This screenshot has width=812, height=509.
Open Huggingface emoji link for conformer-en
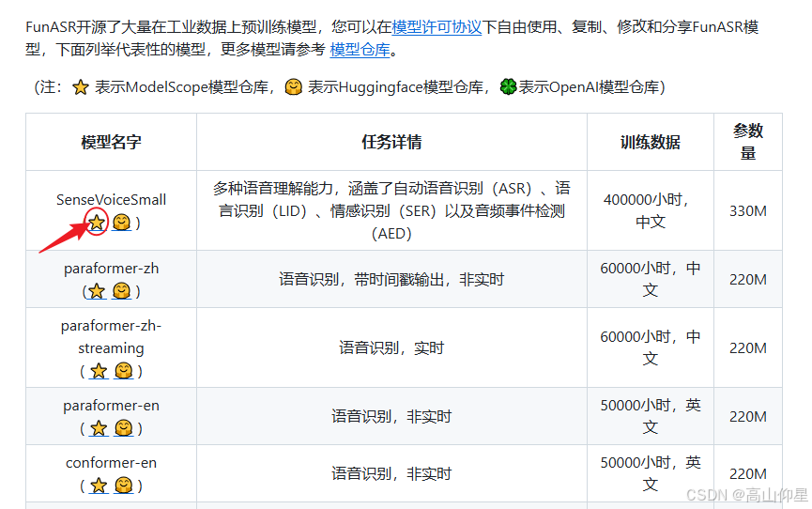point(124,486)
